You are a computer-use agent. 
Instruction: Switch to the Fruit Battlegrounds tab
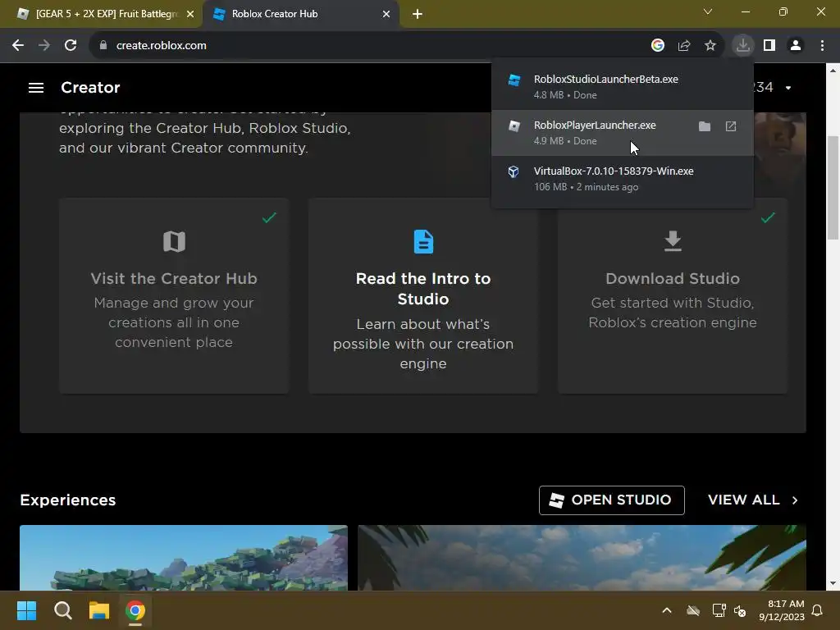click(101, 14)
